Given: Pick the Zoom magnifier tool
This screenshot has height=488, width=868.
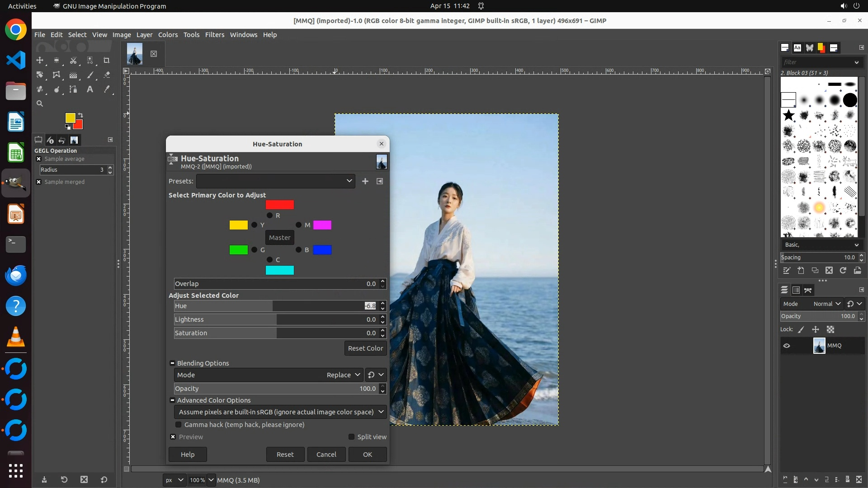Looking at the screenshot, I should [40, 103].
